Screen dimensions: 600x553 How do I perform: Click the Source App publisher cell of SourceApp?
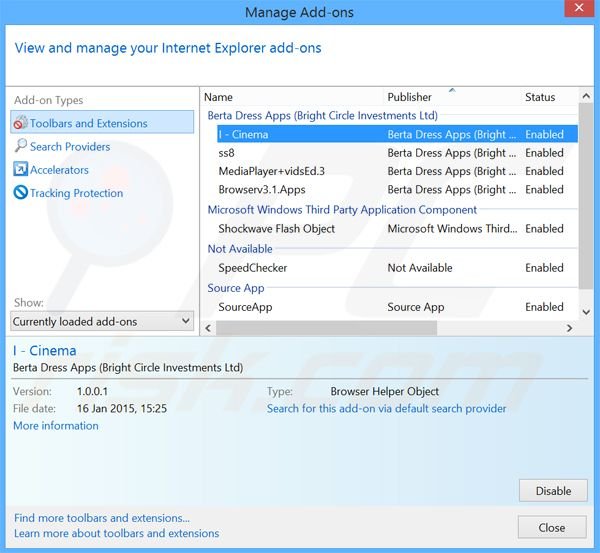coord(416,307)
